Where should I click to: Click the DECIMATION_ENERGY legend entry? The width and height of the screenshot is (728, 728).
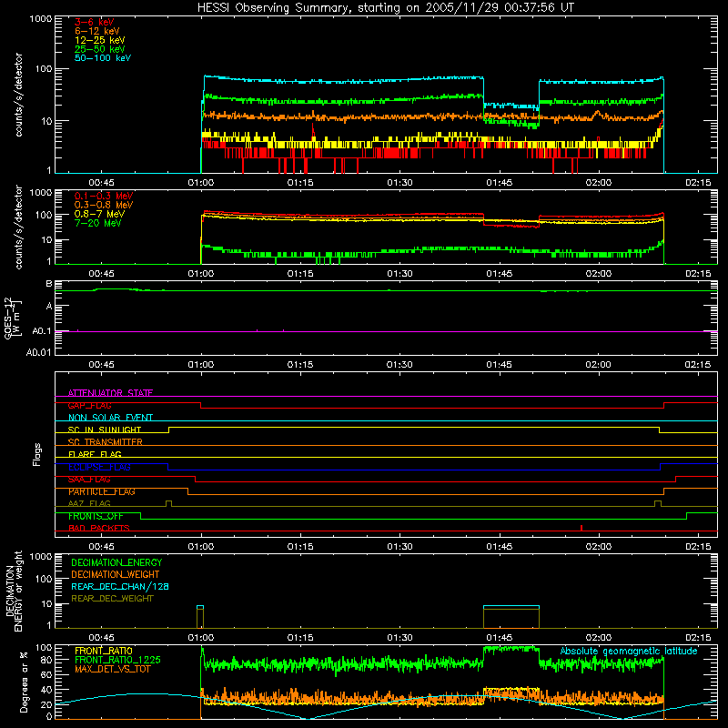[116, 562]
